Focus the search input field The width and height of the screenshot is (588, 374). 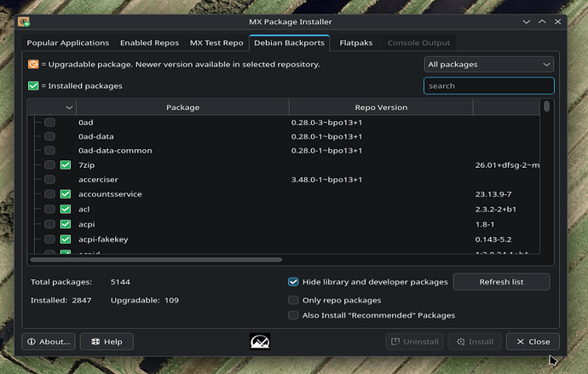(488, 86)
